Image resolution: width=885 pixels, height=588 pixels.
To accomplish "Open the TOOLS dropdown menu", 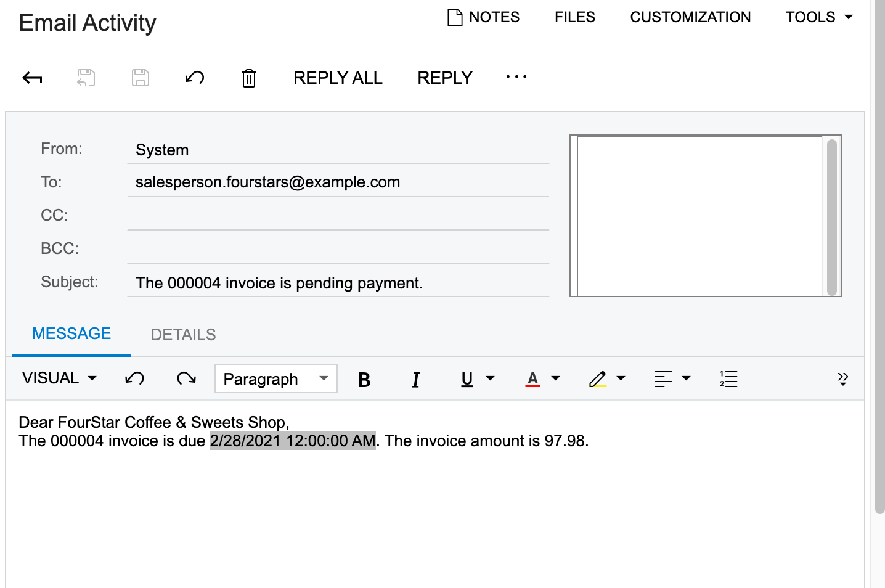I will 819,17.
